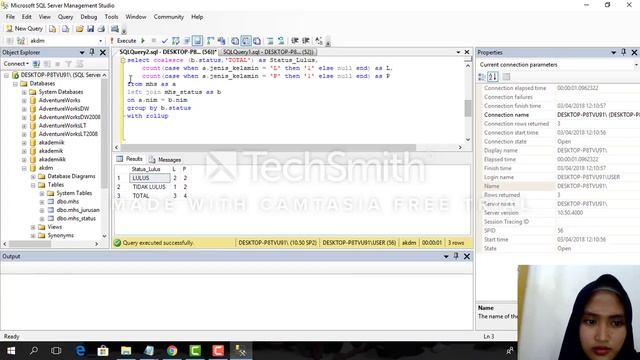The width and height of the screenshot is (640, 360).
Task: Select the AdventureWorksLT database
Action: tap(62, 126)
